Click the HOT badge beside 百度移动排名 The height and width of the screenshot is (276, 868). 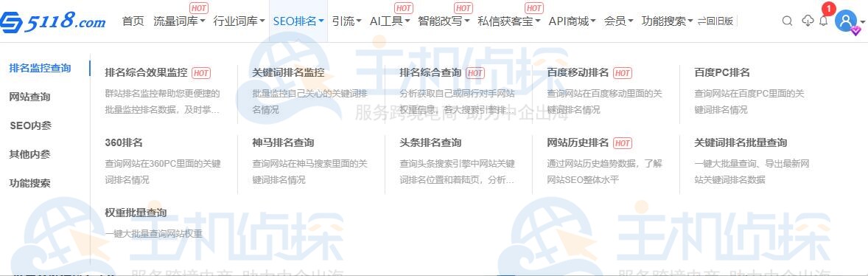[x=622, y=73]
